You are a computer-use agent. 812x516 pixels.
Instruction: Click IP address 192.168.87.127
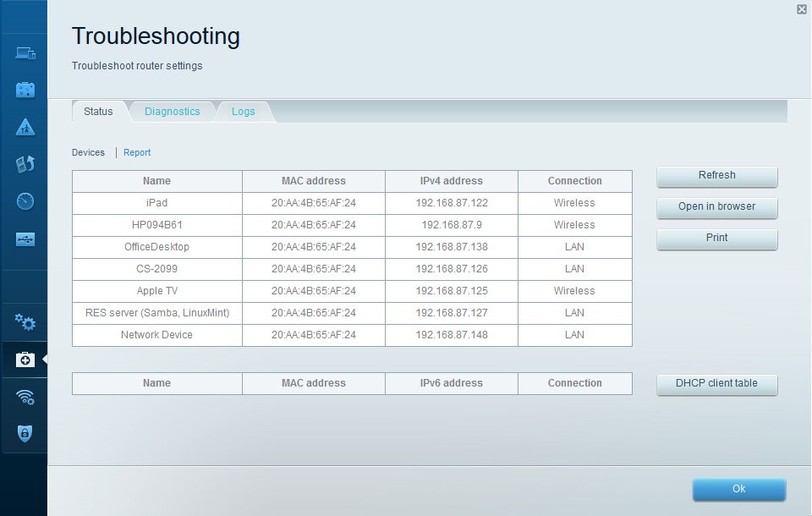(452, 313)
